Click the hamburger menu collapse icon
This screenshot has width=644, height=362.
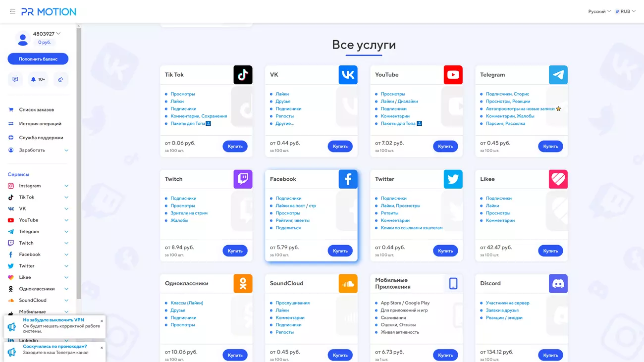tap(12, 11)
